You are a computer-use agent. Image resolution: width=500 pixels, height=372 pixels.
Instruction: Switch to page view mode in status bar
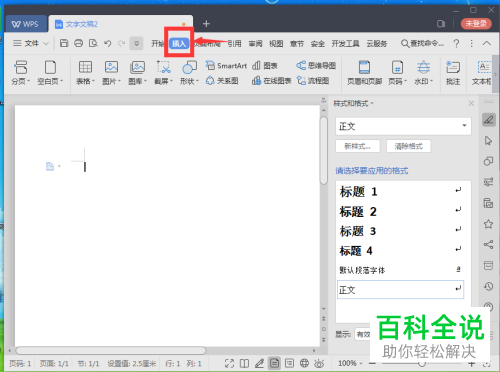tap(274, 363)
